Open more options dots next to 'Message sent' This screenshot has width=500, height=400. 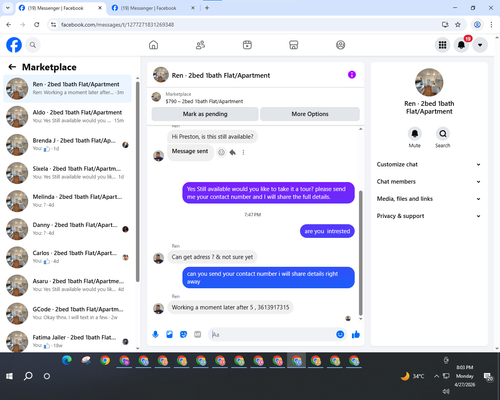[243, 152]
